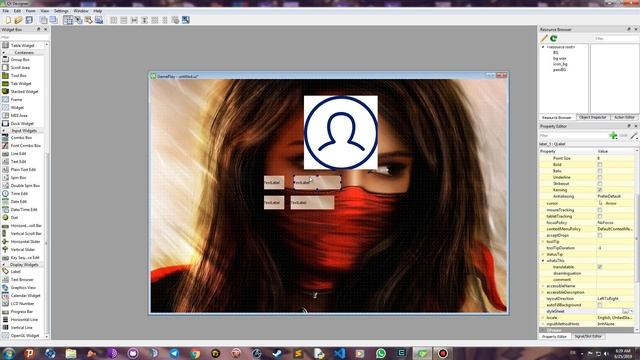The width and height of the screenshot is (640, 360).
Task: Click the Edit Resources pencil icon
Action: click(x=544, y=38)
